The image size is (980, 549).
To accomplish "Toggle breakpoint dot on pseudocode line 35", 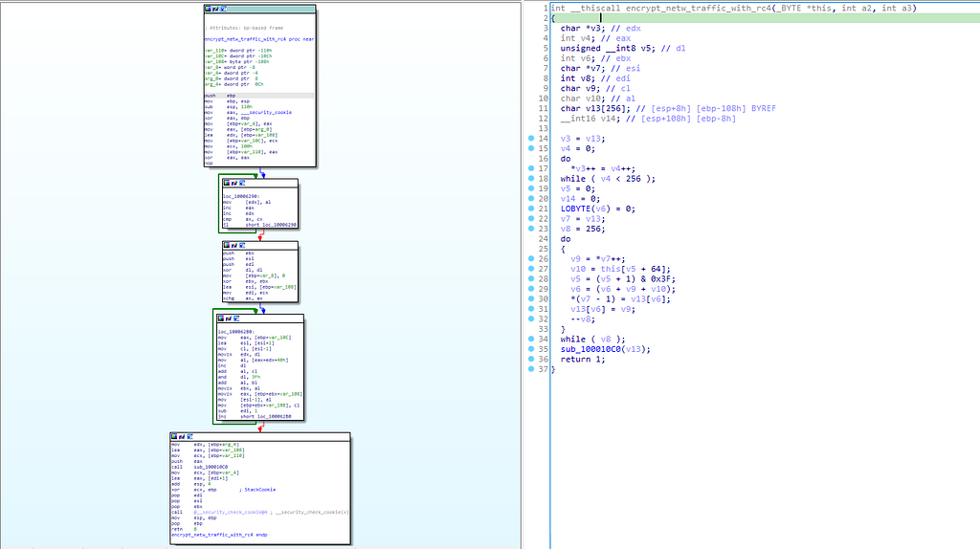I will click(x=531, y=348).
